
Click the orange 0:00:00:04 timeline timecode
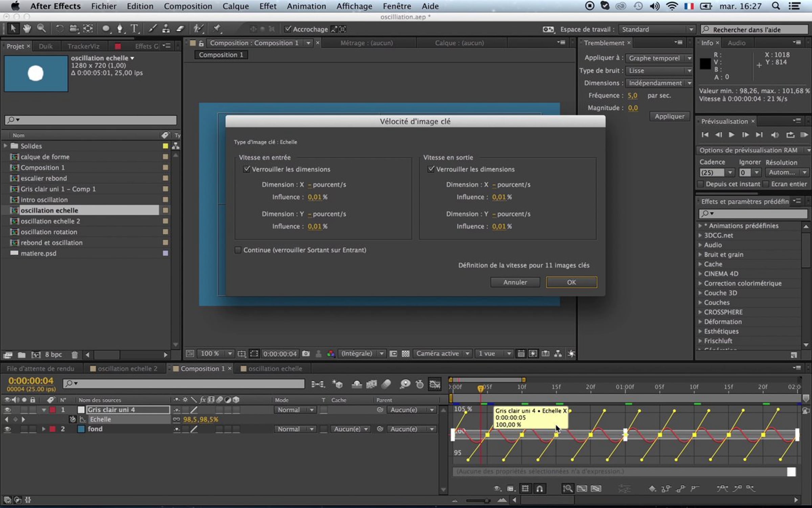[31, 381]
